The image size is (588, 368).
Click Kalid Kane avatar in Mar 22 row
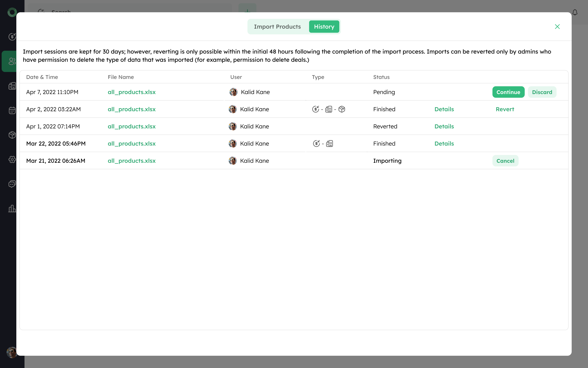point(233,144)
